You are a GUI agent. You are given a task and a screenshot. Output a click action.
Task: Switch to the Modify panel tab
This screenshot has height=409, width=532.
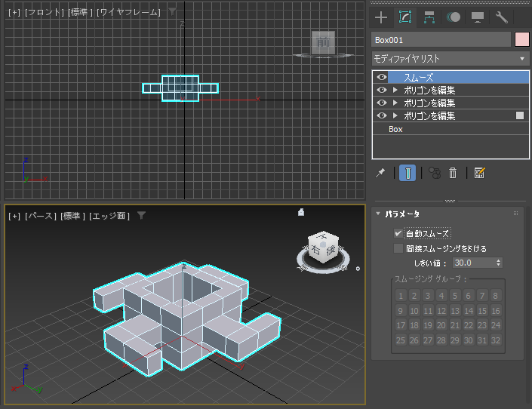(405, 17)
